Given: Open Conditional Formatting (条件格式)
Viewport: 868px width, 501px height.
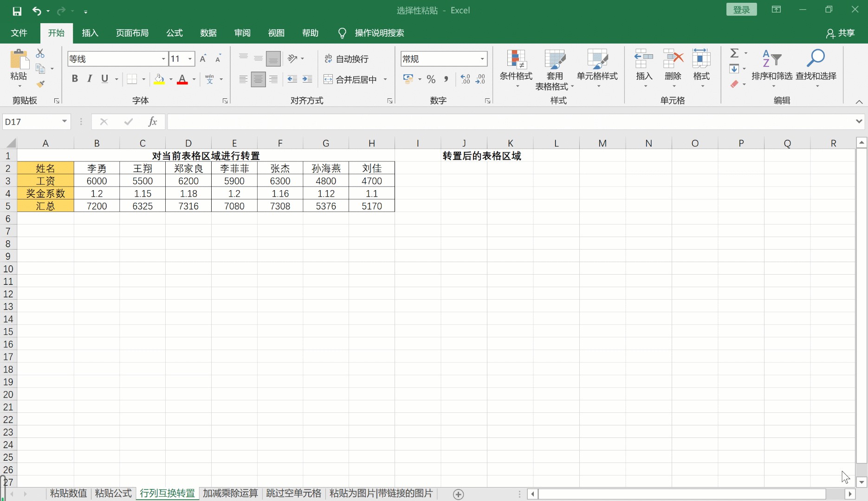Looking at the screenshot, I should [x=516, y=69].
